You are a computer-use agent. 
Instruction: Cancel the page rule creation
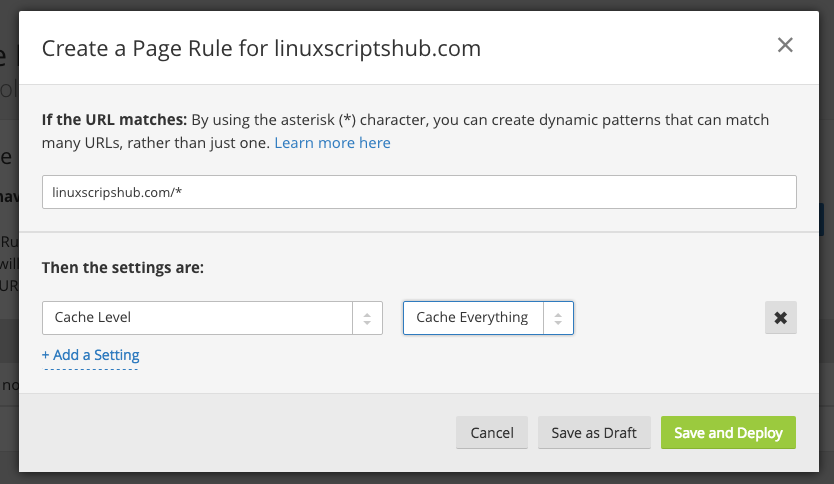coord(491,432)
